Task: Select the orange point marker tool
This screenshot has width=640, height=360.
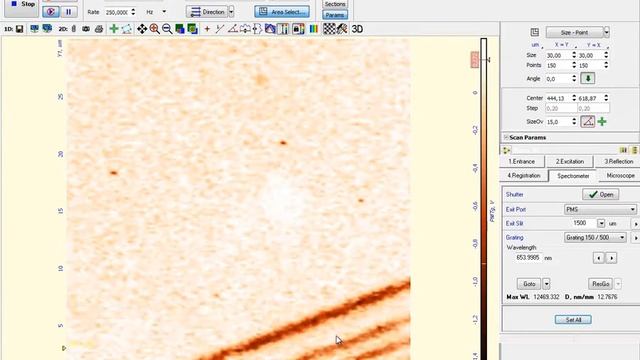Action: pyautogui.click(x=207, y=29)
